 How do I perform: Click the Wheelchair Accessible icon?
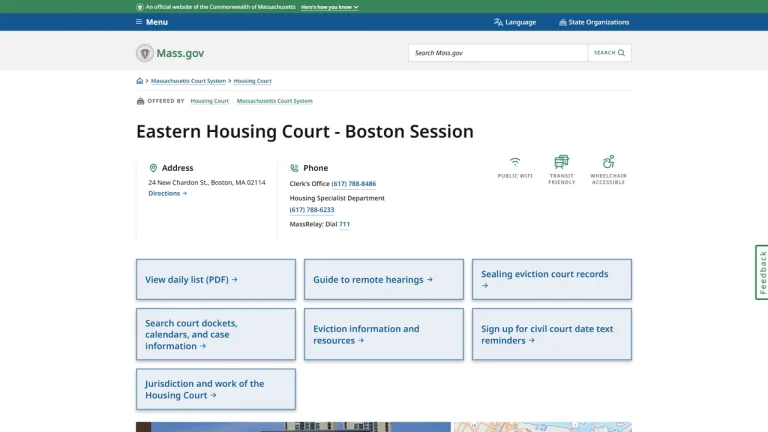(x=608, y=162)
